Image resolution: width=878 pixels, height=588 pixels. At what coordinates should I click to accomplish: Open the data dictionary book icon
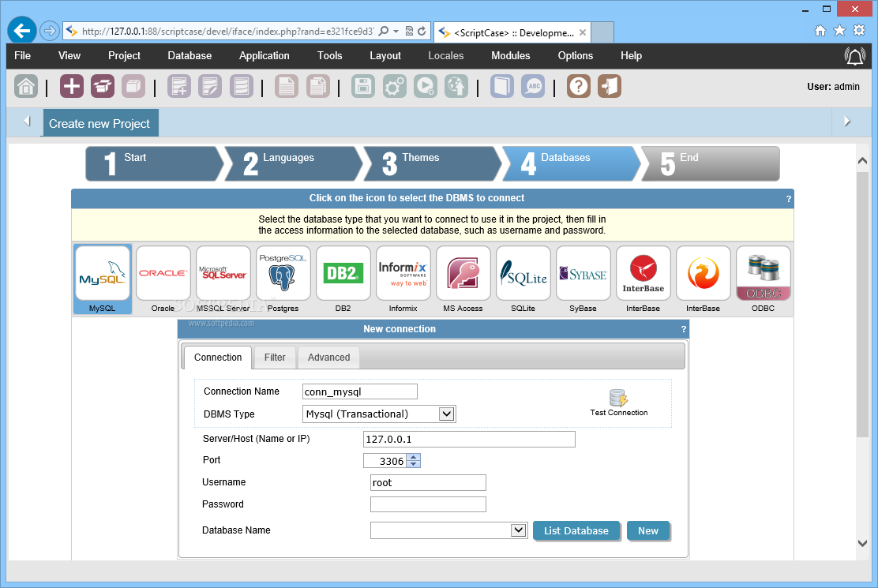tap(502, 87)
